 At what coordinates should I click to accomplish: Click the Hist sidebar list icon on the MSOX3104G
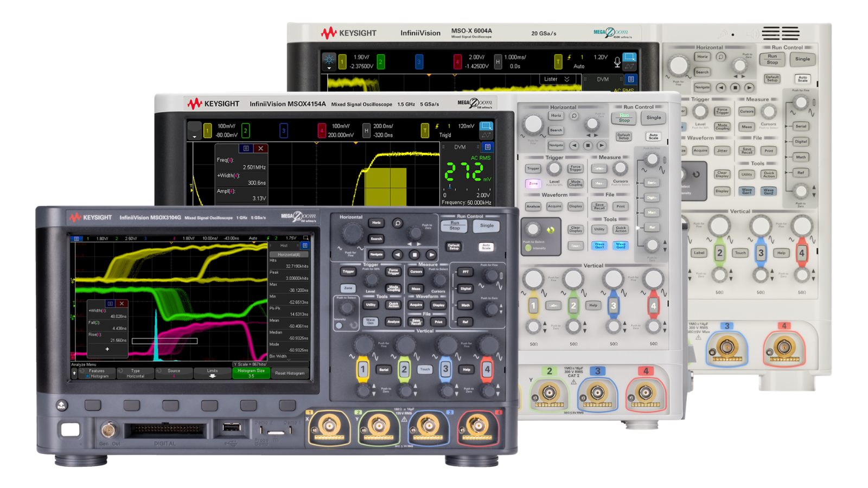tap(305, 246)
